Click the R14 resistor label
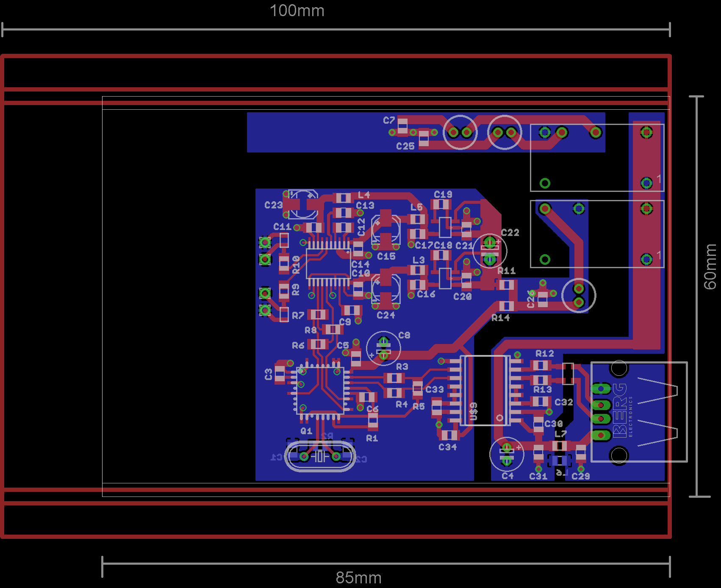Image resolution: width=721 pixels, height=588 pixels. click(501, 318)
